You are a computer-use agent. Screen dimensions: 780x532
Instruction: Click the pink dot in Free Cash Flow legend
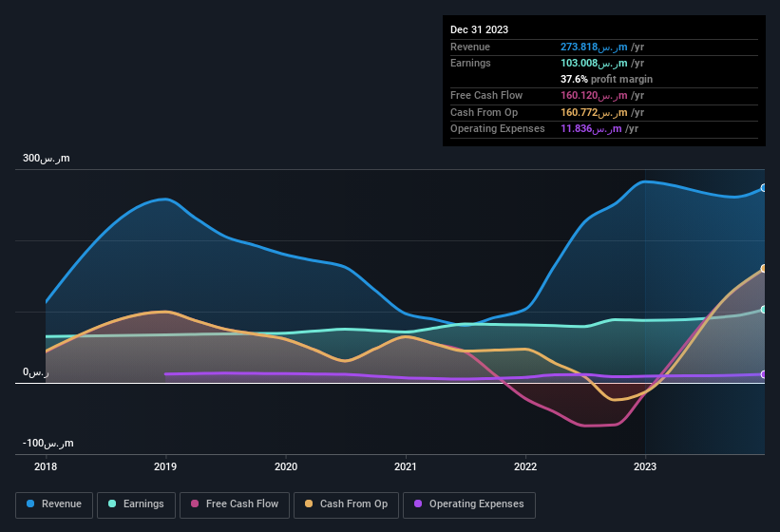coord(196,504)
